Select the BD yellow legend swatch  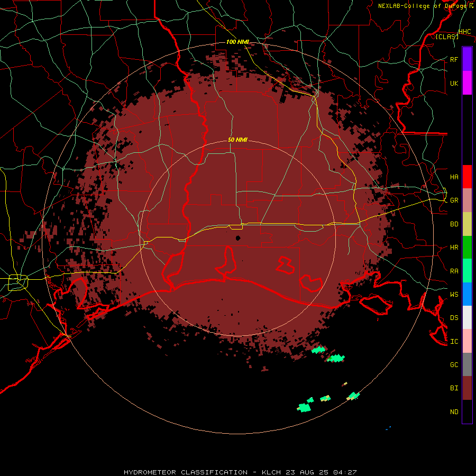click(467, 224)
